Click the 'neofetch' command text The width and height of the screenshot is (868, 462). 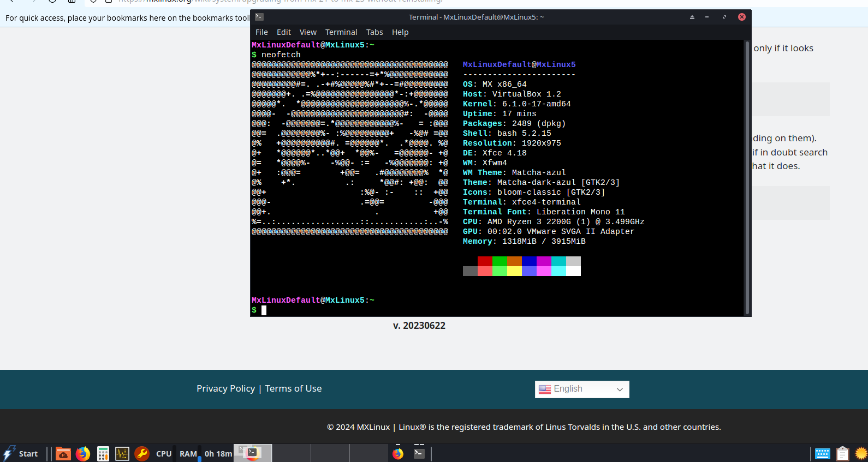[281, 55]
